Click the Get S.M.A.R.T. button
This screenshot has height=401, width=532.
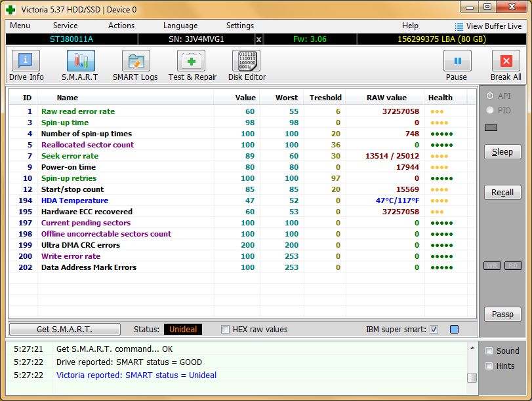tap(65, 329)
